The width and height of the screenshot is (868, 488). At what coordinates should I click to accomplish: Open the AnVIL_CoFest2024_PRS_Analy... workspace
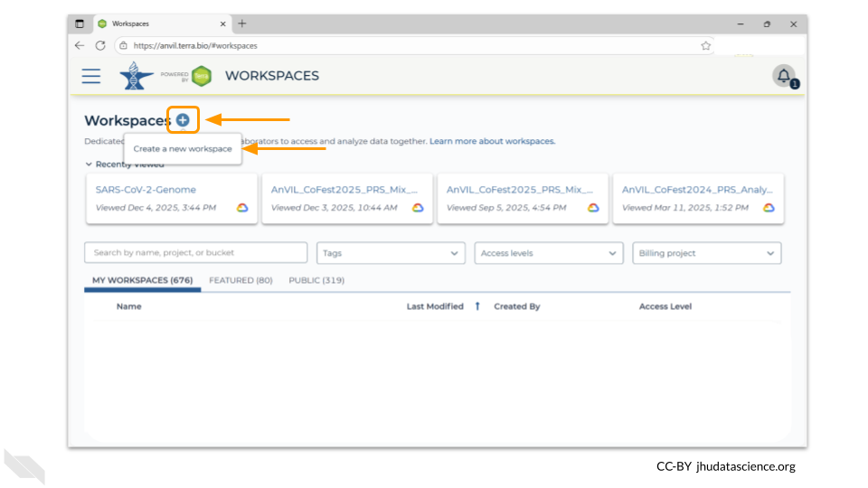697,189
